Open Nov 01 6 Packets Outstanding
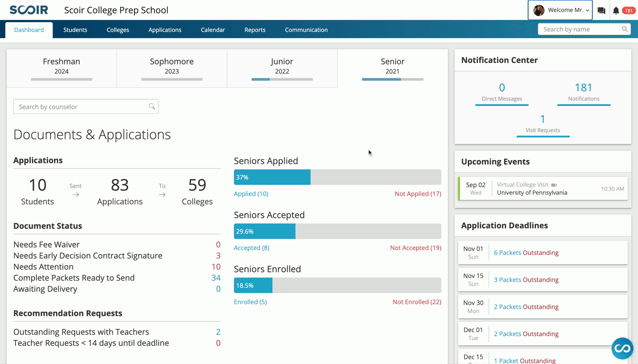Image resolution: width=638 pixels, height=364 pixels. [x=543, y=253]
